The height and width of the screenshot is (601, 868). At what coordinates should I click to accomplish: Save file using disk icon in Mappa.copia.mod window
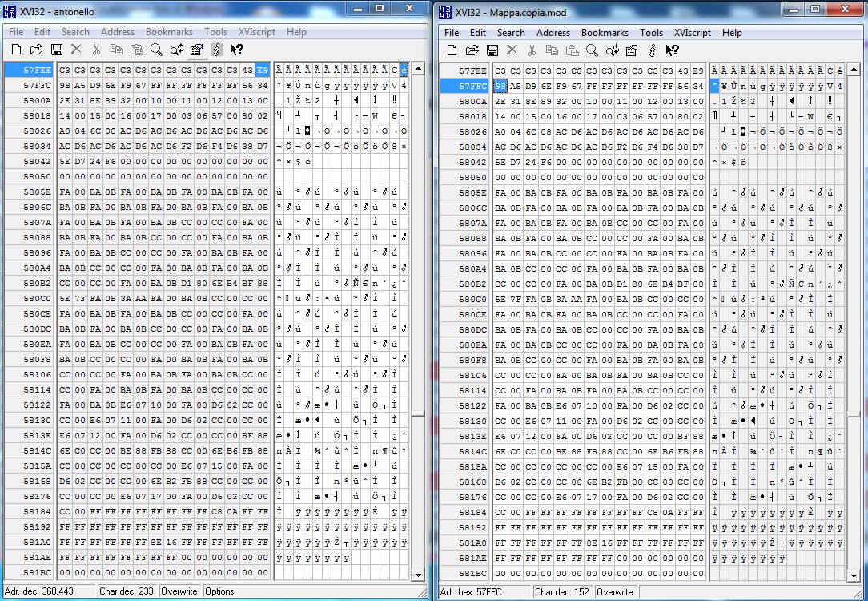(x=492, y=50)
